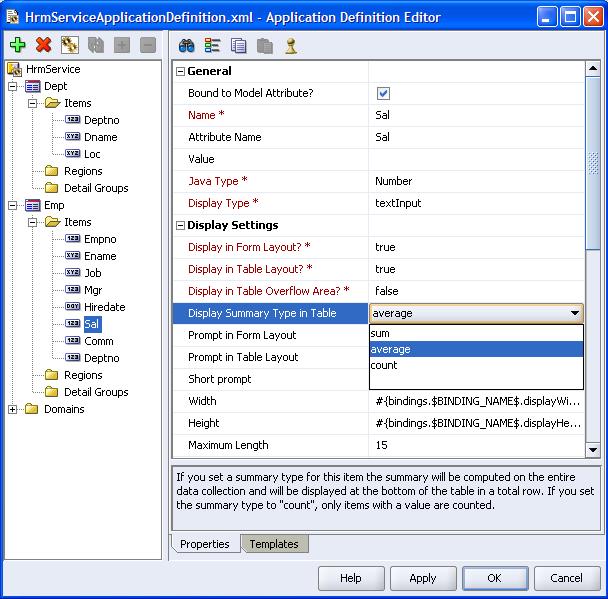608x599 pixels.
Task: Expand the Domains tree node
Action: coord(13,409)
